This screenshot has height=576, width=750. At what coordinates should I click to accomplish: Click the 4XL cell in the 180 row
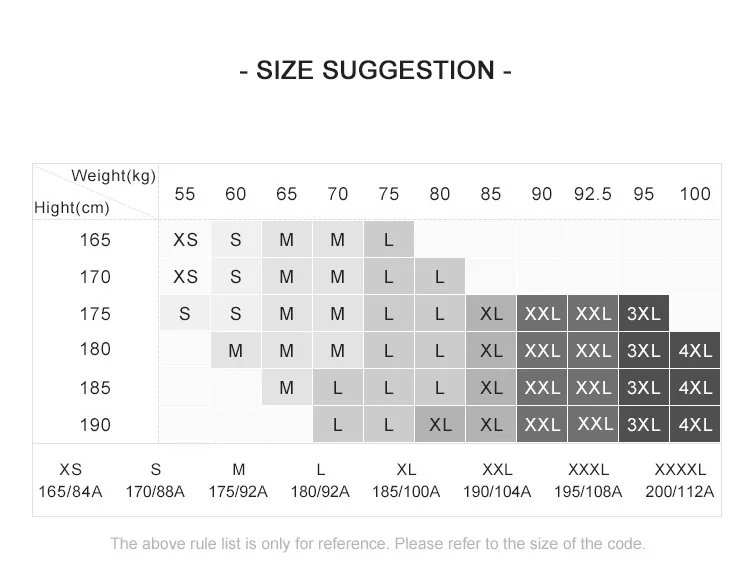coord(695,350)
